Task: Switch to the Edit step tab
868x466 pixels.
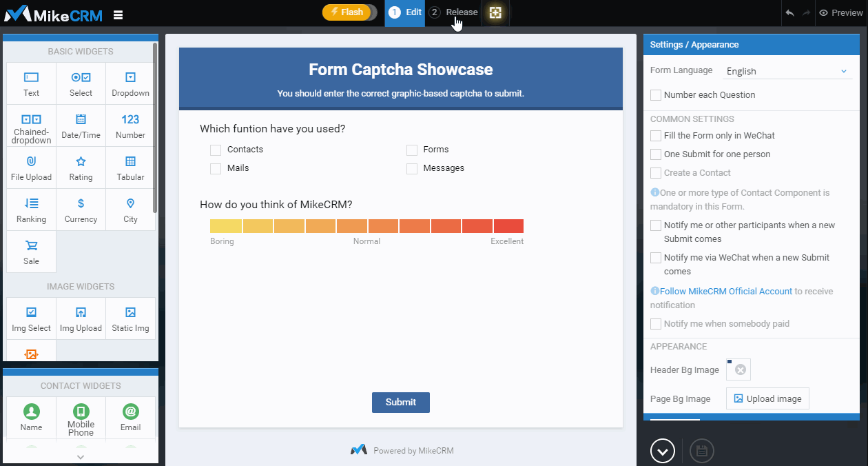Action: click(405, 12)
